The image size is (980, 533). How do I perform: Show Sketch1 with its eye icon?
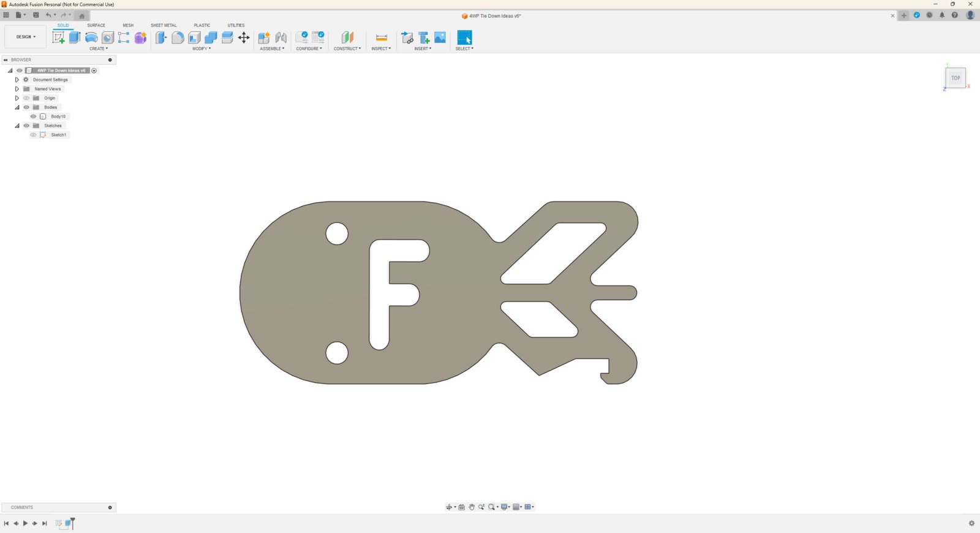(34, 135)
